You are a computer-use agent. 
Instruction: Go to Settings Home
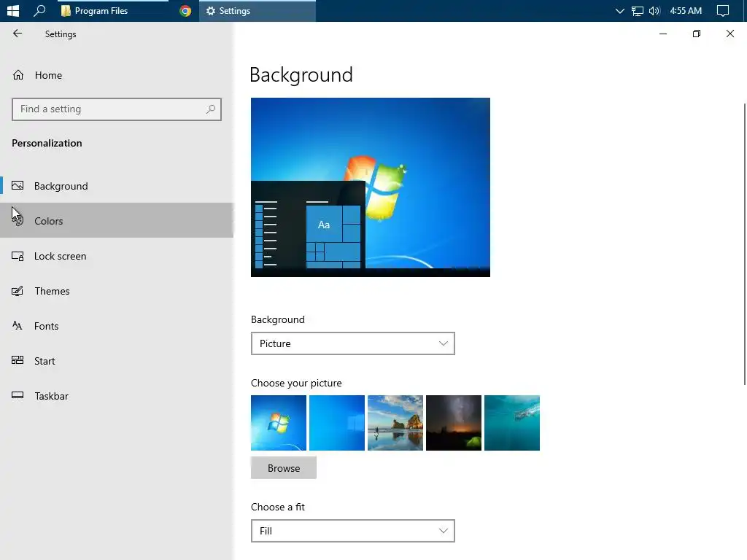[x=117, y=75]
